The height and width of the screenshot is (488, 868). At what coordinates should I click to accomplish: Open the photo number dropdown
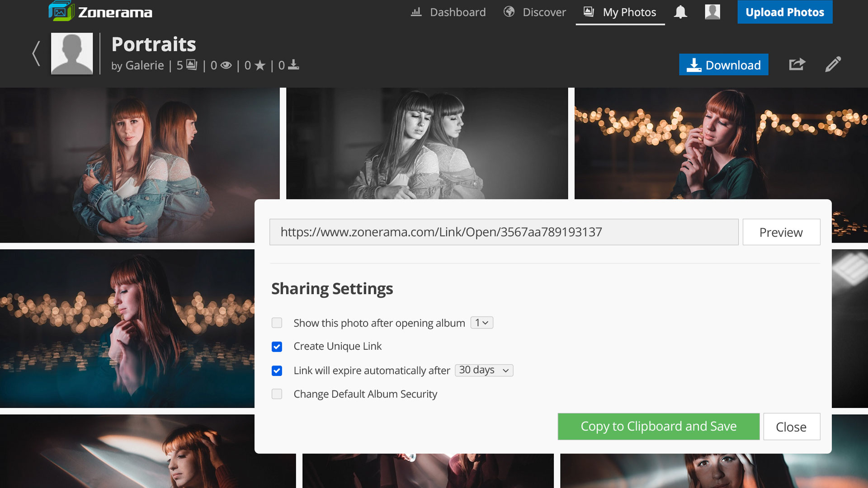coord(481,323)
